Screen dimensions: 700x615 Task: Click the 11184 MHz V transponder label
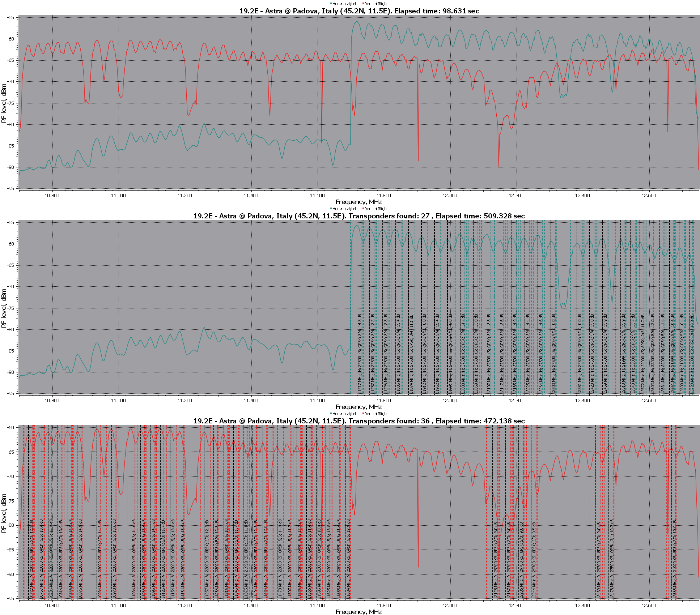click(183, 559)
